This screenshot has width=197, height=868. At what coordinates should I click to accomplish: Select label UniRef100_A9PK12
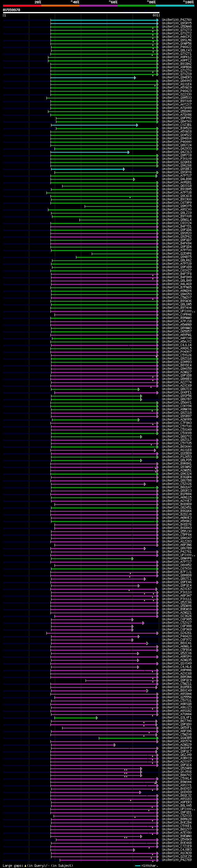click(x=177, y=57)
